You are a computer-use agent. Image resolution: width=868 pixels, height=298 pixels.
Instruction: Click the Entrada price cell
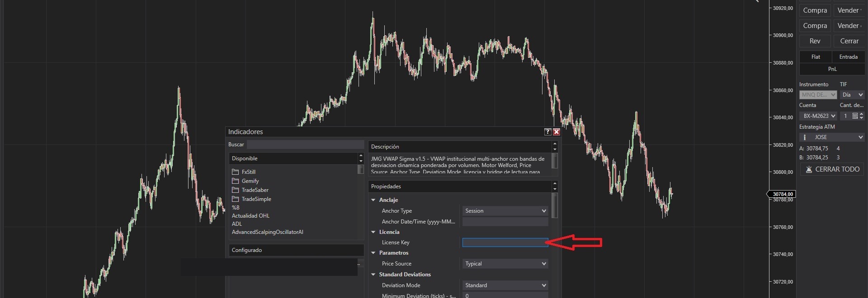click(x=848, y=57)
